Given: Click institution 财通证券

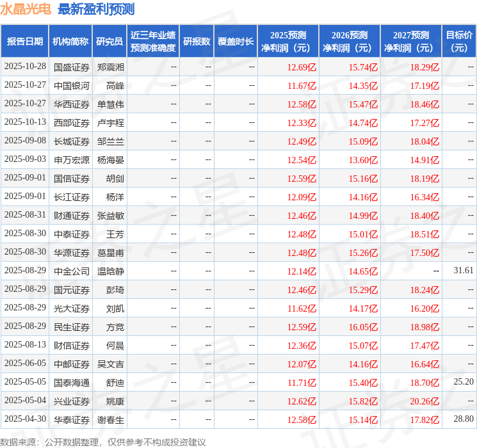Looking at the screenshot, I should point(72,216).
